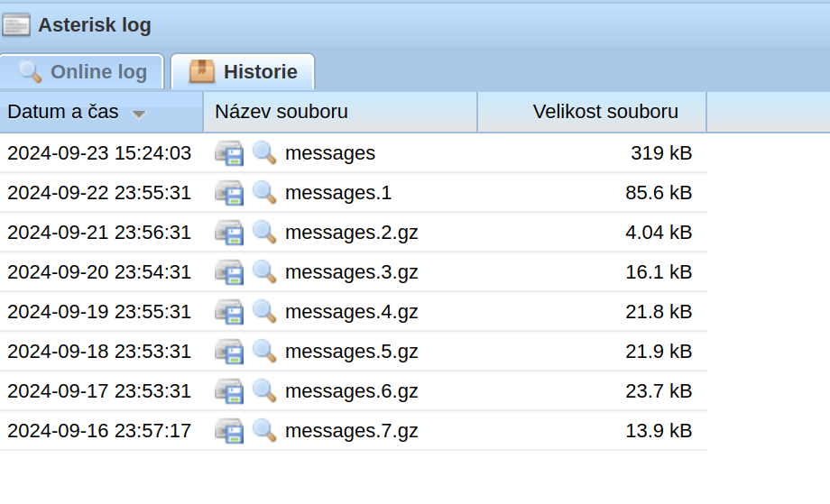Select the messages.7.gz file name
Image resolution: width=830 pixels, height=504 pixels.
coord(352,431)
